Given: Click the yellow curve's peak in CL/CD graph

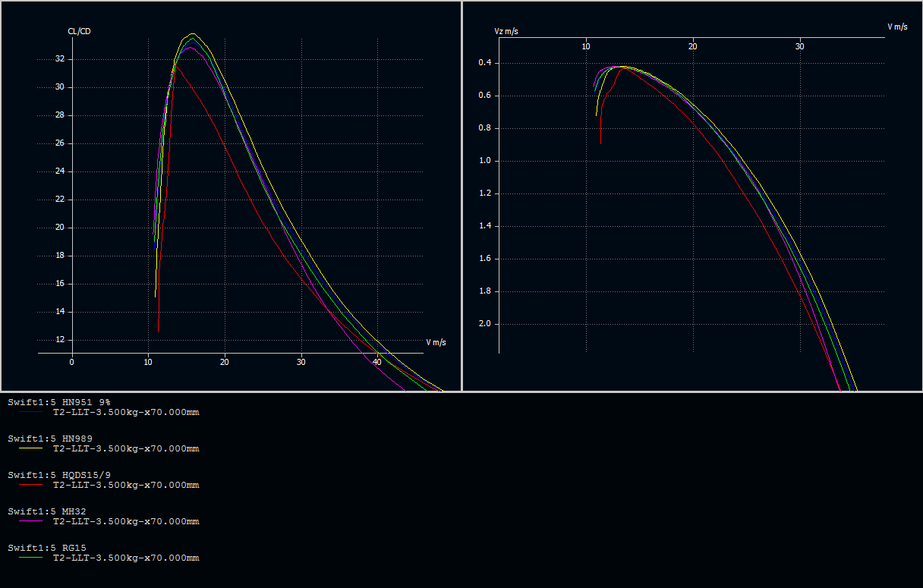Looking at the screenshot, I should click(193, 34).
